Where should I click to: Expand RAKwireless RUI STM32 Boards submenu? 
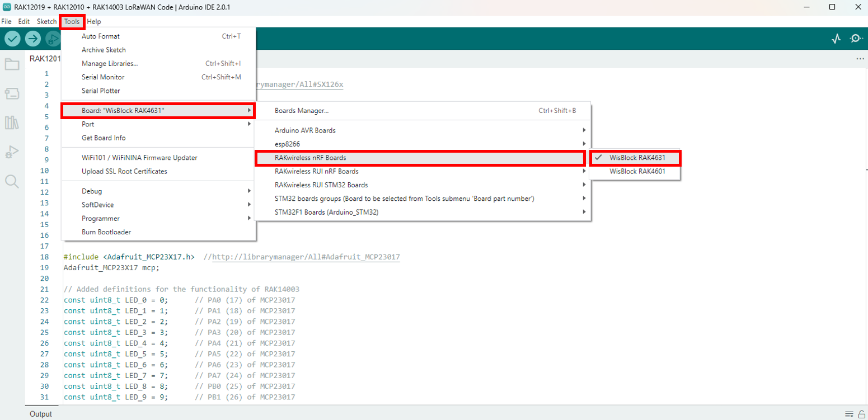pyautogui.click(x=423, y=185)
